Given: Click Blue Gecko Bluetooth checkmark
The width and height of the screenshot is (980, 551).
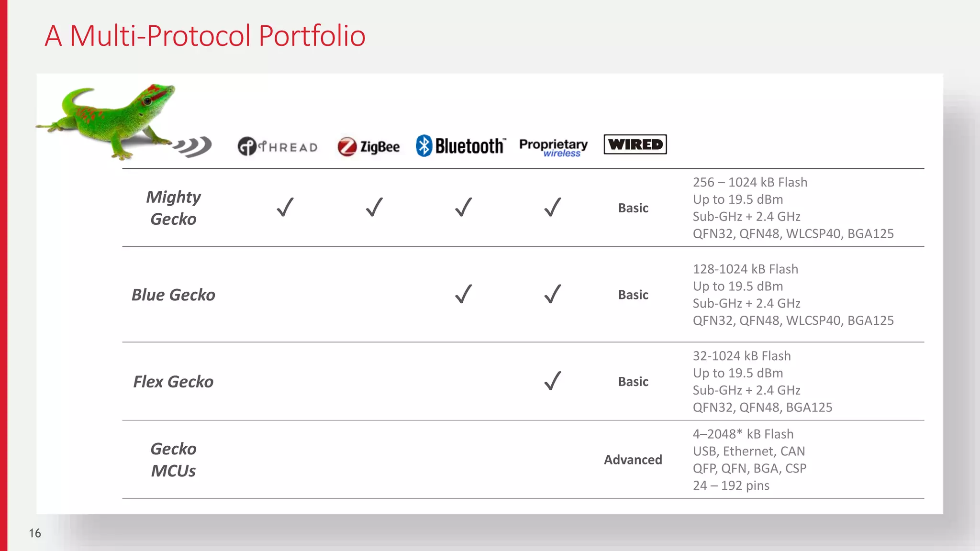Looking at the screenshot, I should 463,294.
